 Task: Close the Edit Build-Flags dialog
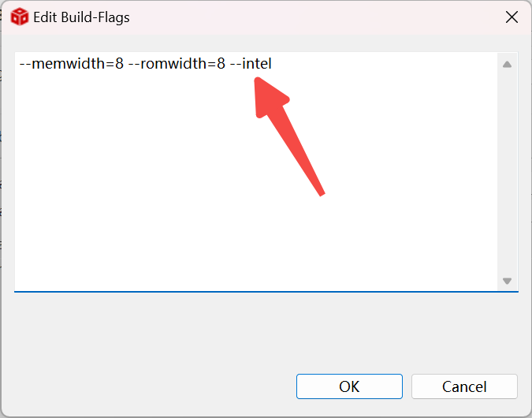(512, 17)
